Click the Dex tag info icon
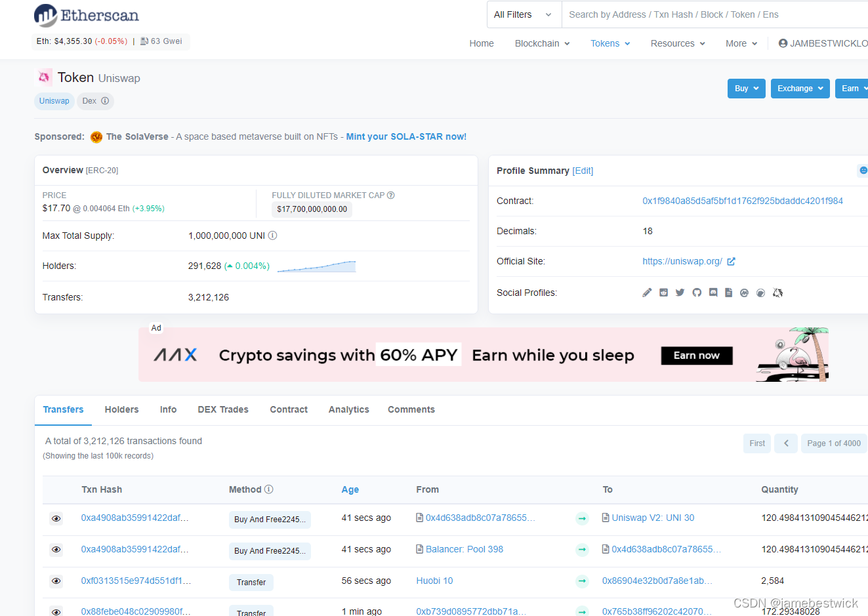This screenshot has height=616, width=868. [x=105, y=101]
